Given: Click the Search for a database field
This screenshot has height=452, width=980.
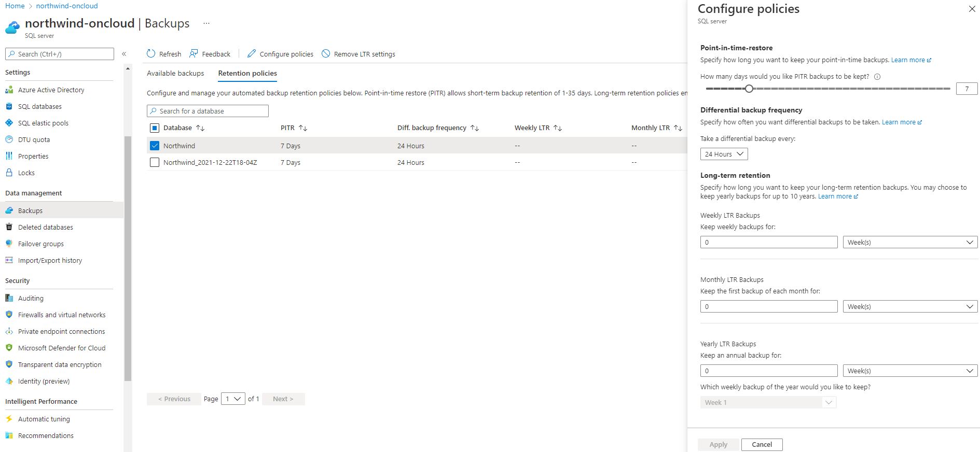Looking at the screenshot, I should point(208,111).
